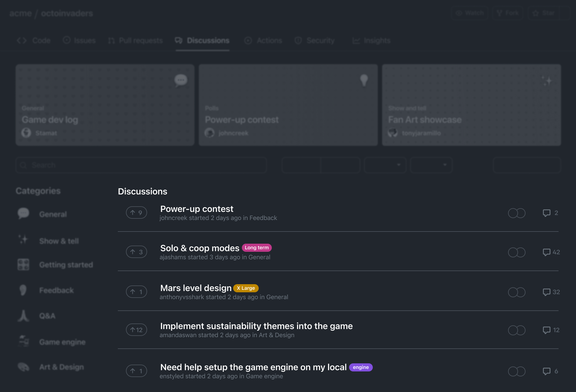This screenshot has height=392, width=576.
Task: Expand the Star button dropdown arrow
Action: click(565, 13)
